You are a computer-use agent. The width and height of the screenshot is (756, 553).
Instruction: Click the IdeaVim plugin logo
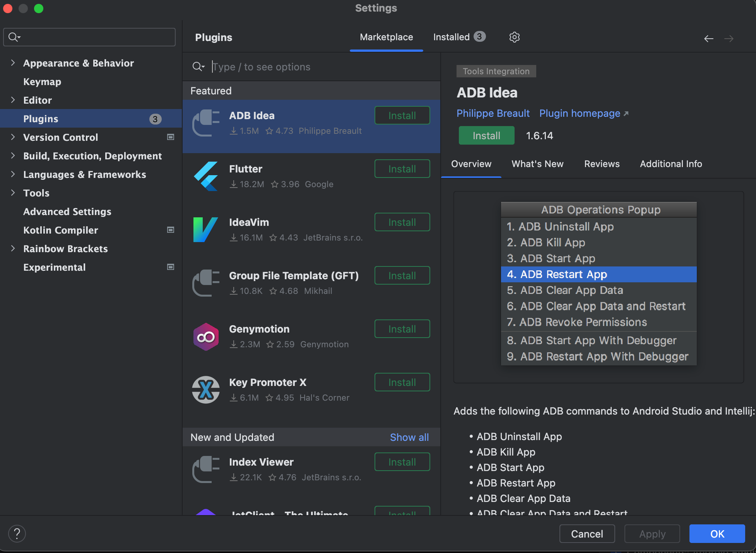point(206,230)
